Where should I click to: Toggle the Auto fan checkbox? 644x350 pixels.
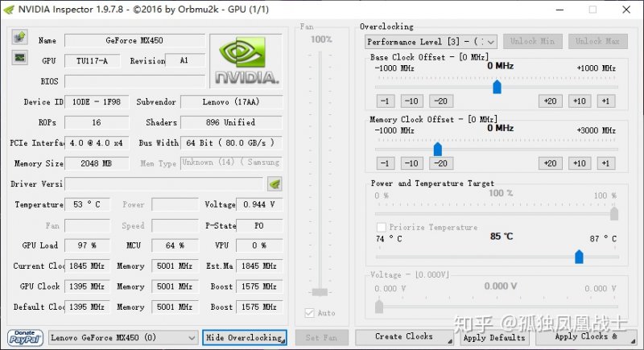[310, 313]
